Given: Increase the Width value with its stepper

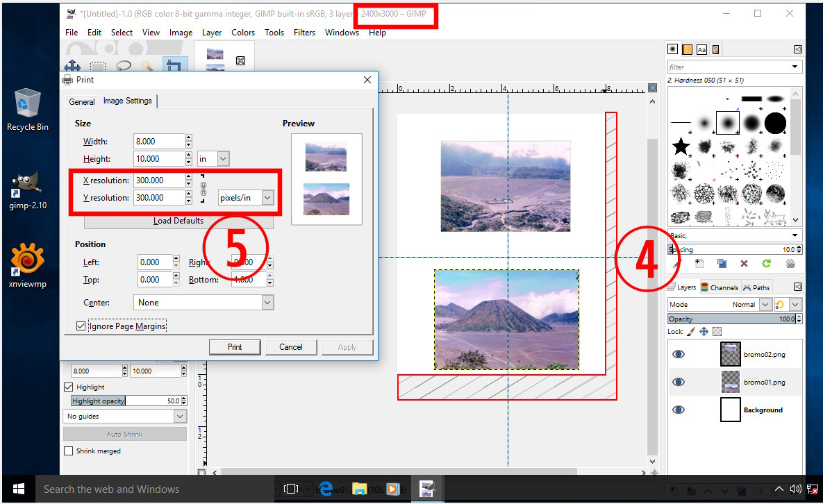Looking at the screenshot, I should click(x=188, y=138).
